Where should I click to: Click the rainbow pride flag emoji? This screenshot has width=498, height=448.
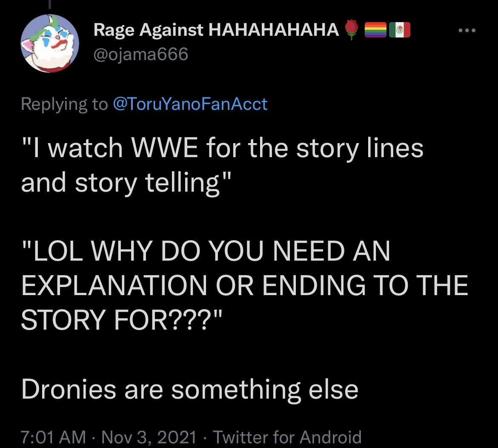tap(375, 30)
